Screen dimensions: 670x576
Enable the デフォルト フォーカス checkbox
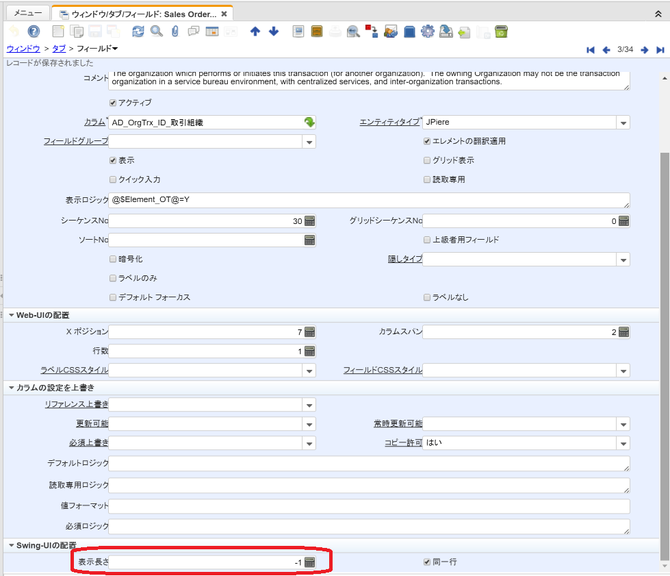(113, 297)
